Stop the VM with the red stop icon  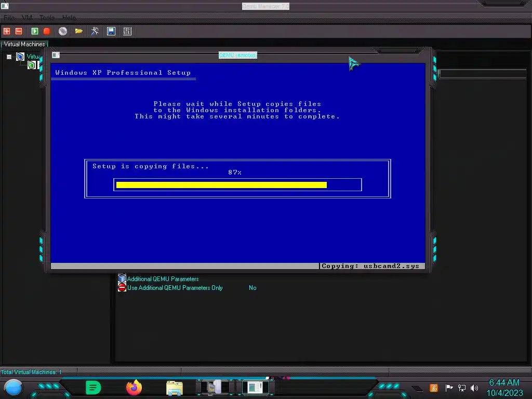click(47, 31)
